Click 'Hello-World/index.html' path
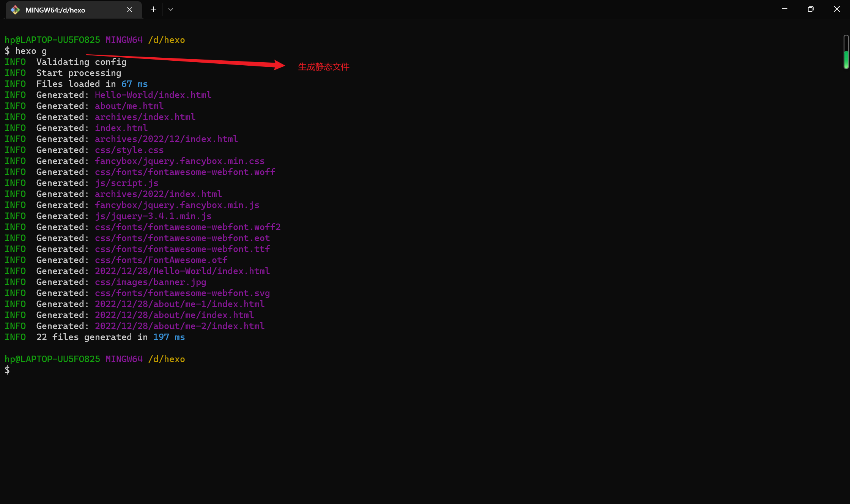Image resolution: width=850 pixels, height=504 pixels. coord(153,95)
